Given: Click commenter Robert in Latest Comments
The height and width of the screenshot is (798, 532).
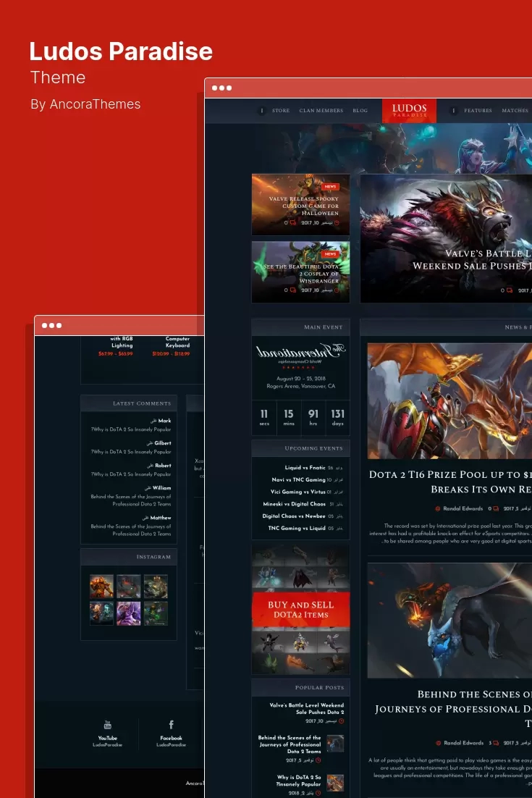Looking at the screenshot, I should [163, 466].
